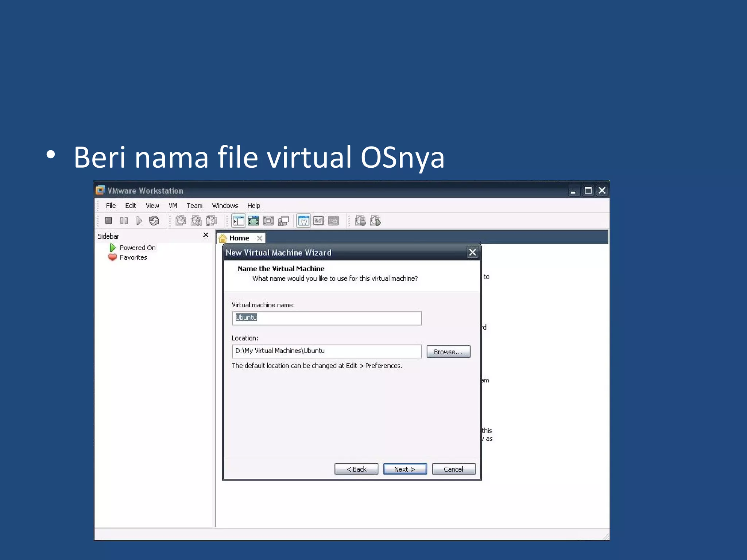Open the Windows menu

tap(225, 206)
